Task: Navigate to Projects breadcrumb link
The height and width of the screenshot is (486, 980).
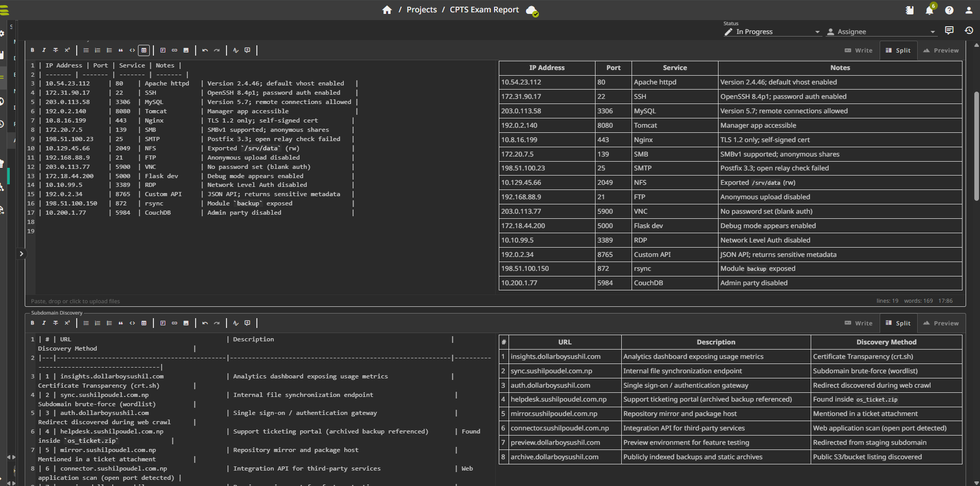Action: (421, 10)
